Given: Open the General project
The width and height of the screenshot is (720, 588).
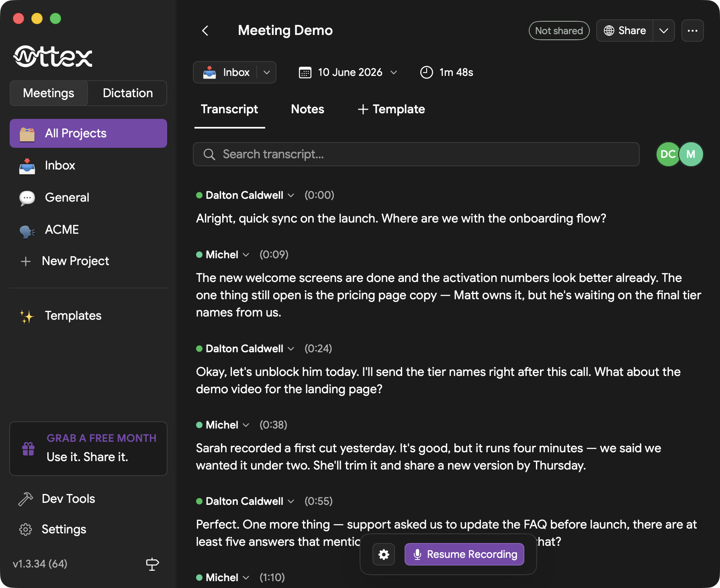Looking at the screenshot, I should click(88, 198).
